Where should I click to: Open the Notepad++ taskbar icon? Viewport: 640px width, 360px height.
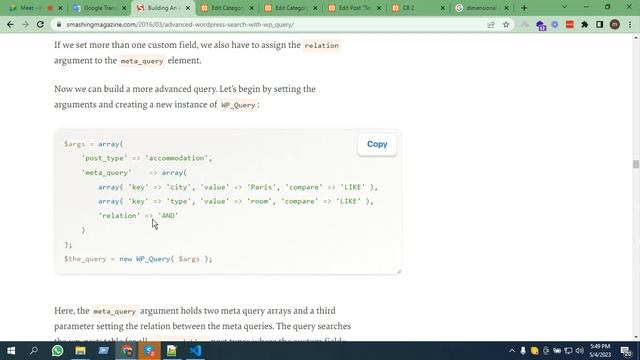pyautogui.click(x=172, y=351)
